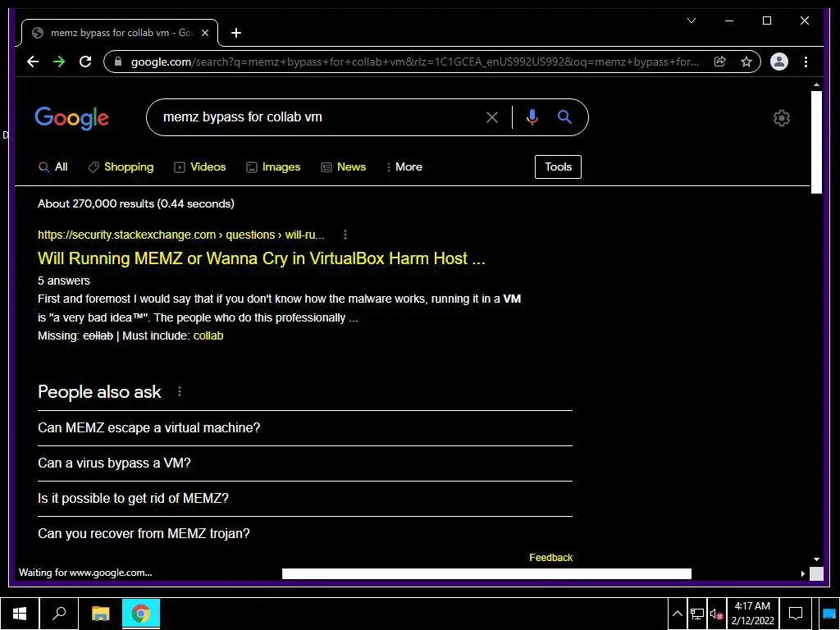840x630 pixels.
Task: Click the Feedback link
Action: coord(550,558)
